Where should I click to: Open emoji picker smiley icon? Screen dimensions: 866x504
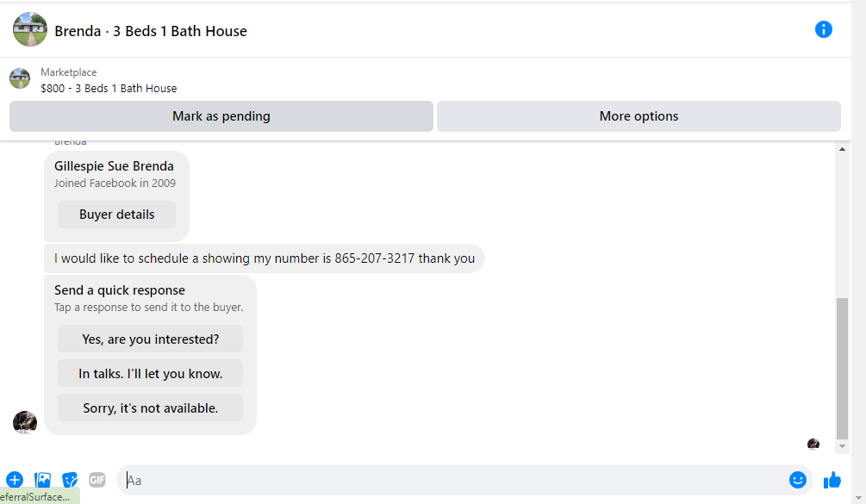(798, 480)
